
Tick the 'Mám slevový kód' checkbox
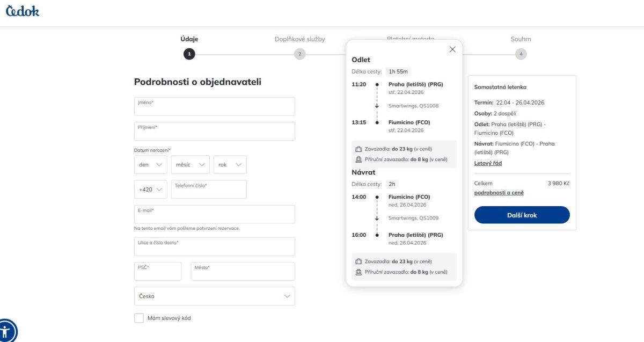tap(139, 318)
